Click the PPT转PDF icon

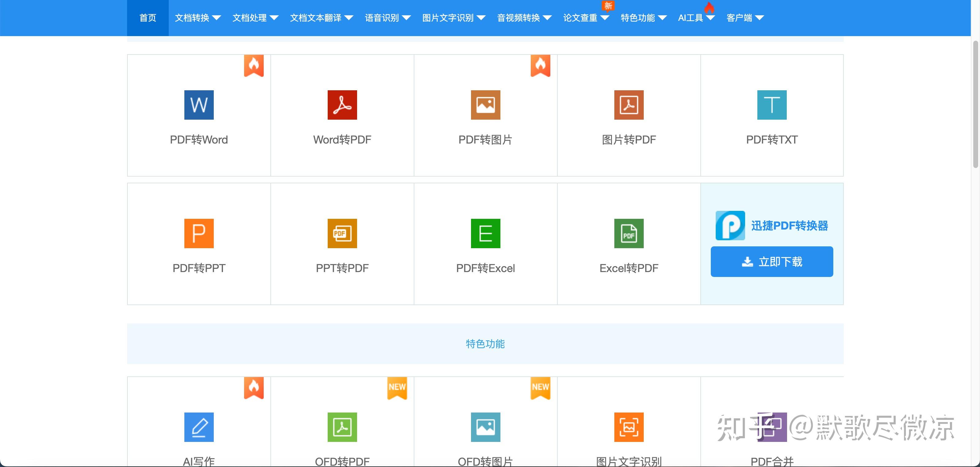[342, 234]
